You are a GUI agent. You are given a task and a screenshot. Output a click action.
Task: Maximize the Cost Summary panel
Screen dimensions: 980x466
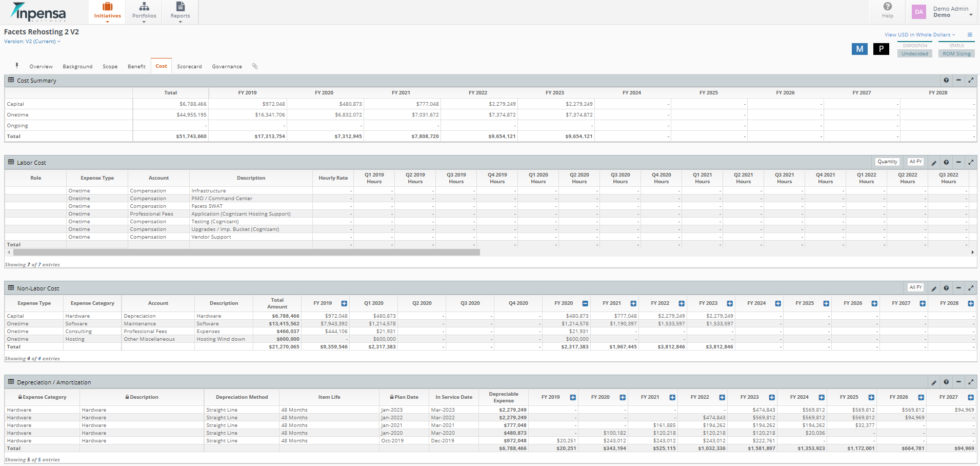click(x=971, y=80)
